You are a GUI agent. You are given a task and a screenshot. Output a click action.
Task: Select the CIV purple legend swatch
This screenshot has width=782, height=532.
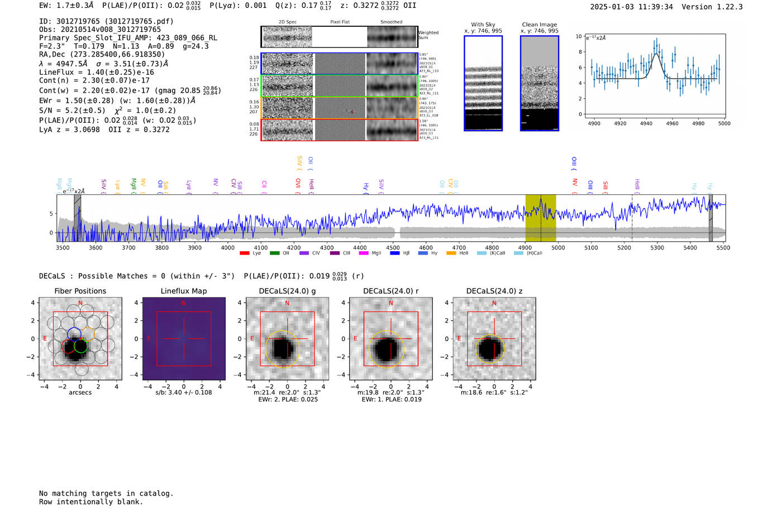click(x=304, y=253)
